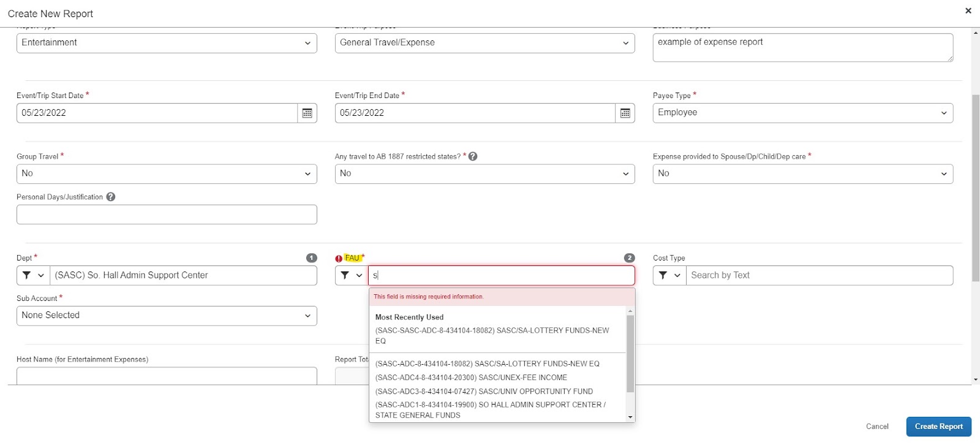Open the Event/Trip Start Date calendar picker
Screen dimensions: 980x445
307,113
